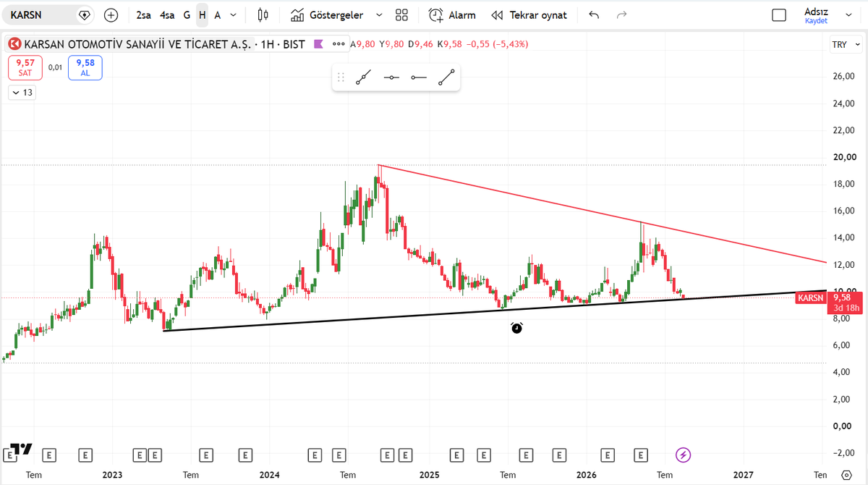Screen dimensions: 868x485
Task: Click the 2027 time axis label
Action: tap(743, 475)
